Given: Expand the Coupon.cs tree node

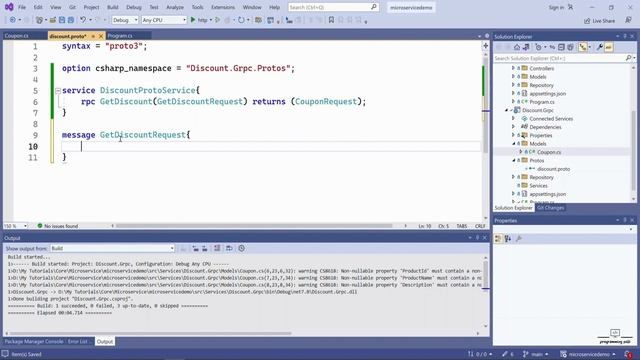Looking at the screenshot, I should click(x=520, y=152).
